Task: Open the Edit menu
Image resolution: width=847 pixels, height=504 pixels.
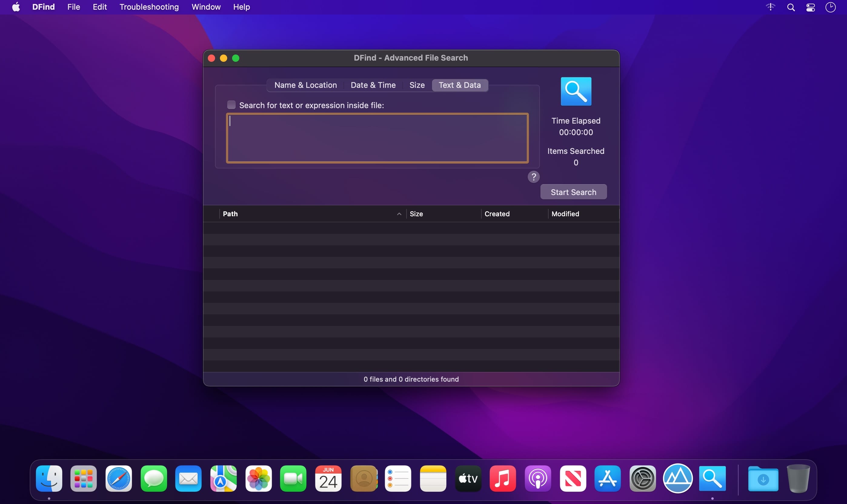Action: coord(99,7)
